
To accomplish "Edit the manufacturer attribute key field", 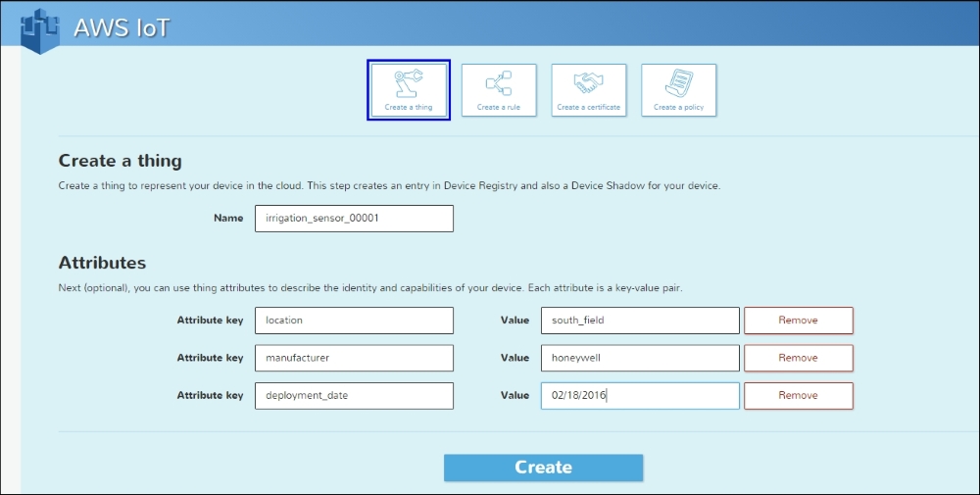I will [354, 358].
